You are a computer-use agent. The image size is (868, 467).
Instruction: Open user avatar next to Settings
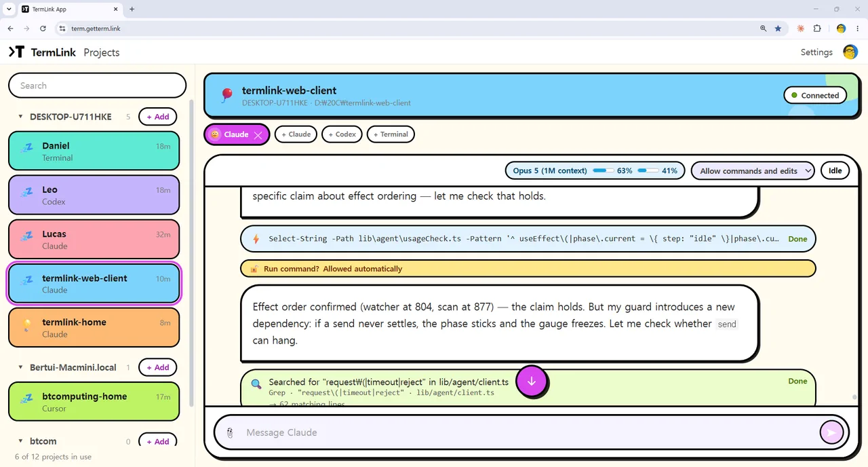click(850, 52)
